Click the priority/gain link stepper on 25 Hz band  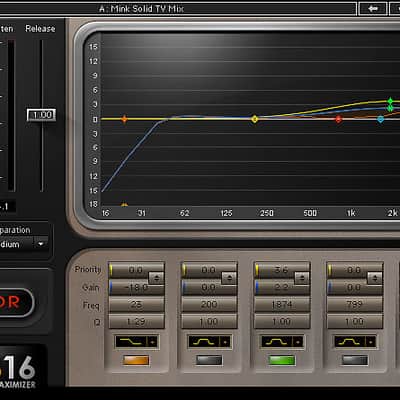156,278
